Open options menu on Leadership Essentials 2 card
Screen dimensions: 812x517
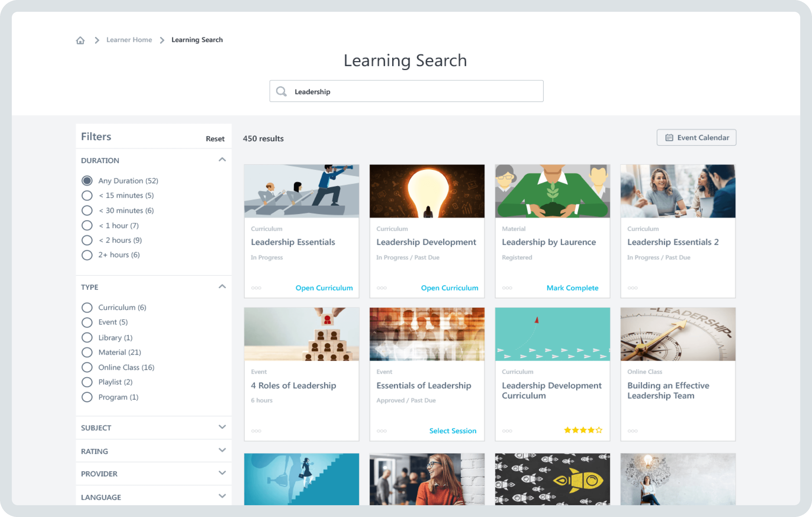click(633, 288)
